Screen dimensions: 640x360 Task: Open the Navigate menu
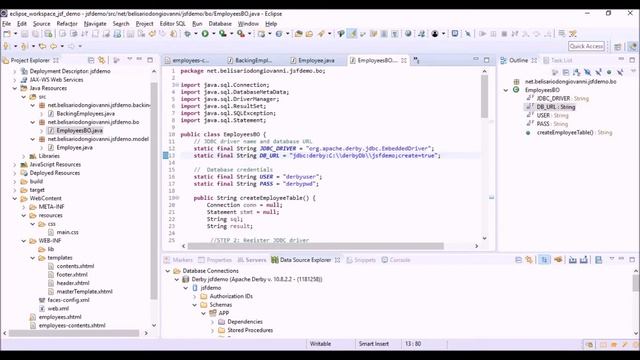pyautogui.click(x=95, y=24)
